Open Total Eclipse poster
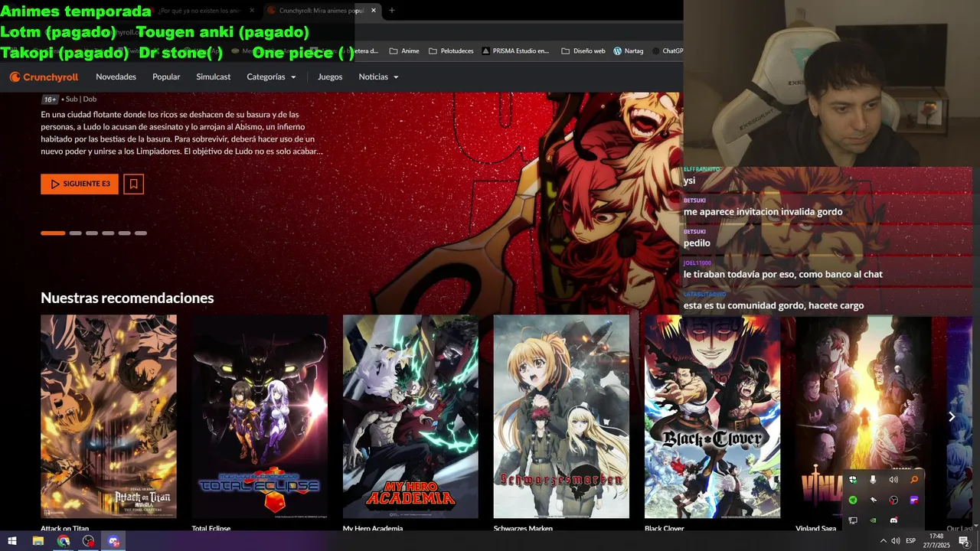The image size is (980, 551). pyautogui.click(x=260, y=416)
